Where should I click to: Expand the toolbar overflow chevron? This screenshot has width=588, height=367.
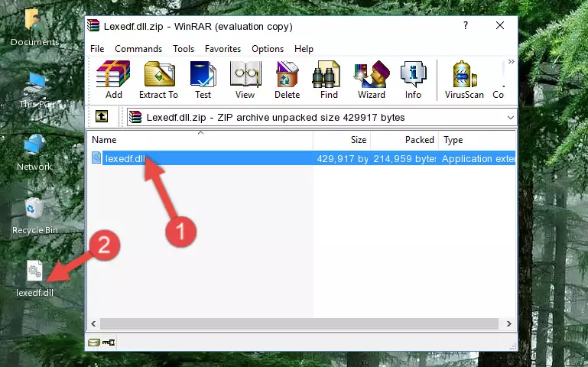pyautogui.click(x=511, y=61)
